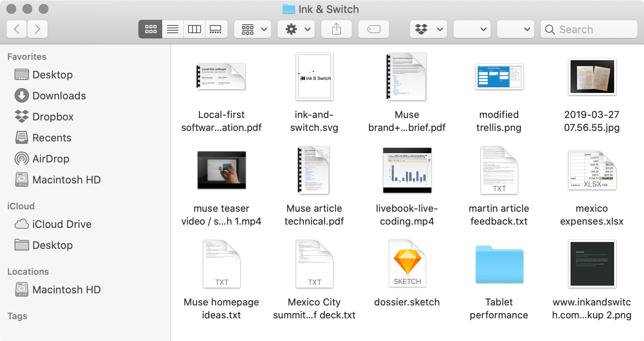Click the 'Tablet performance' folder name
Viewport: 644px width, 341px height.
499,309
